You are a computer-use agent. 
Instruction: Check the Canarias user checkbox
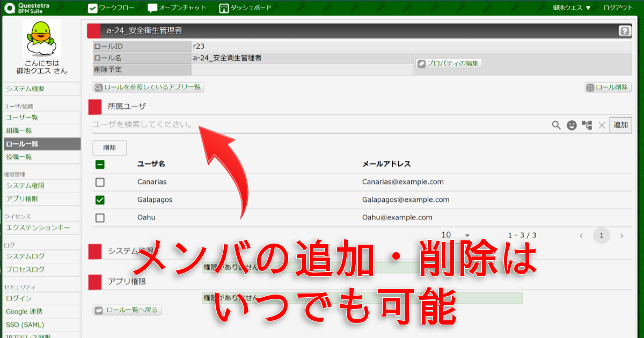(100, 182)
